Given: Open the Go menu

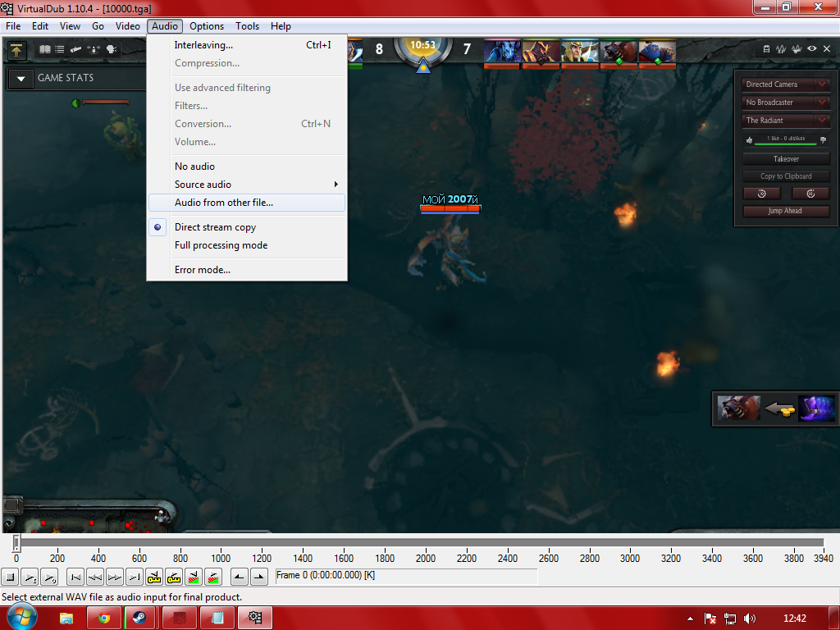Looking at the screenshot, I should pyautogui.click(x=98, y=26).
